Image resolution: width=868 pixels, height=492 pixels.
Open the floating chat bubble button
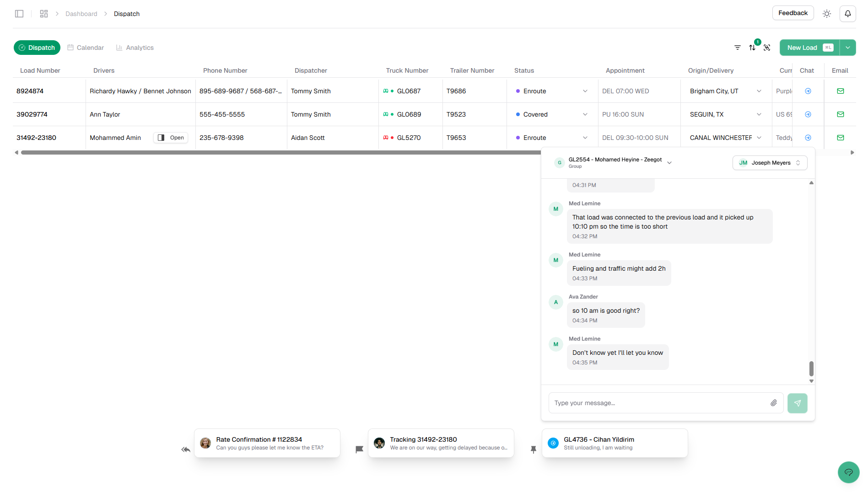point(848,472)
